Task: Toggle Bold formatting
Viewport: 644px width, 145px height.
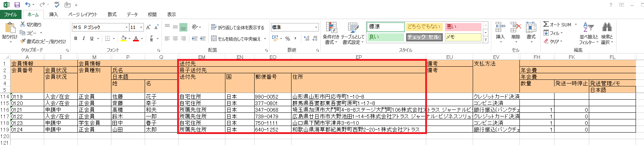Action: (x=76, y=38)
